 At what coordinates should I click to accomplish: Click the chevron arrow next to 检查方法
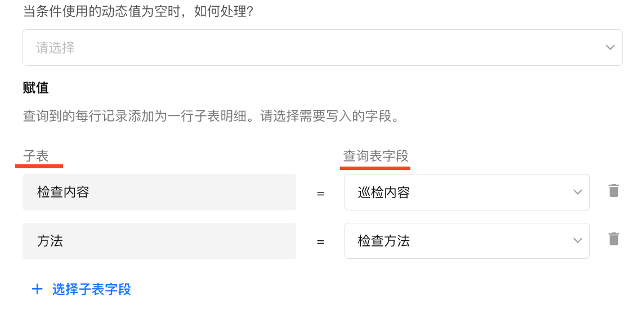(577, 241)
